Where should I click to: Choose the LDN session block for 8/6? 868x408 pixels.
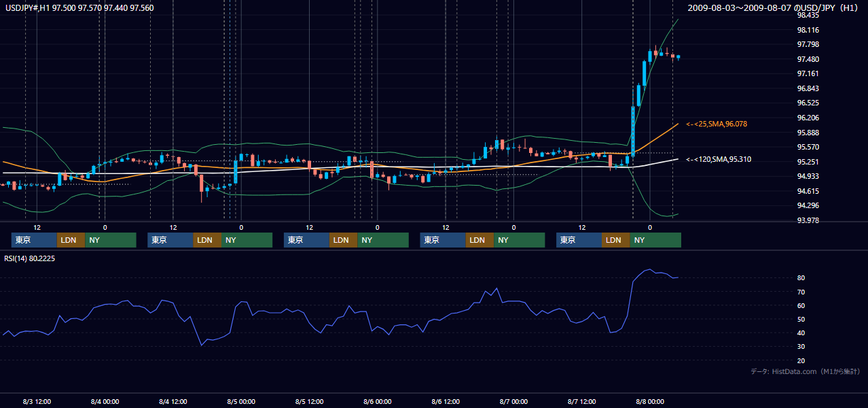(x=480, y=240)
